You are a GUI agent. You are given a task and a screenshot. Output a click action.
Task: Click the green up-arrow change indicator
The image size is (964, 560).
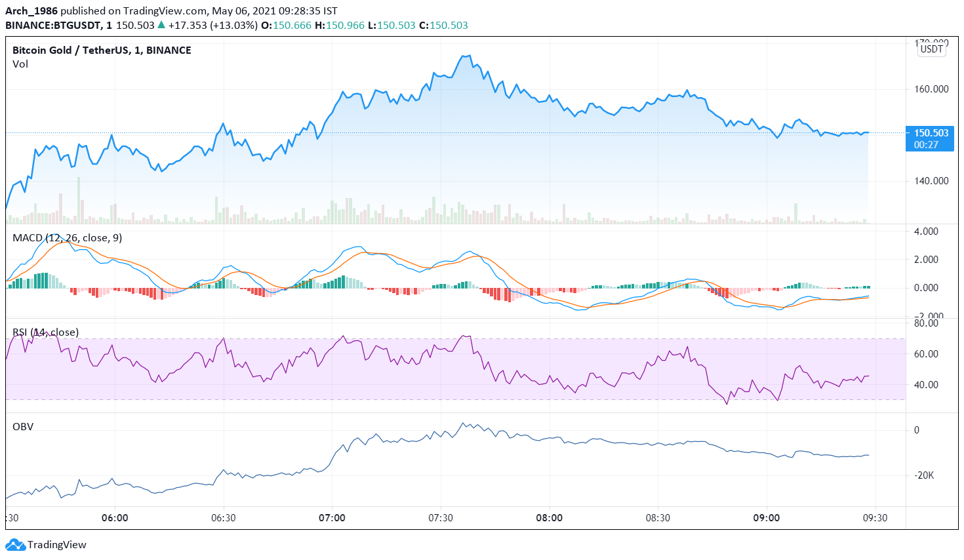161,25
